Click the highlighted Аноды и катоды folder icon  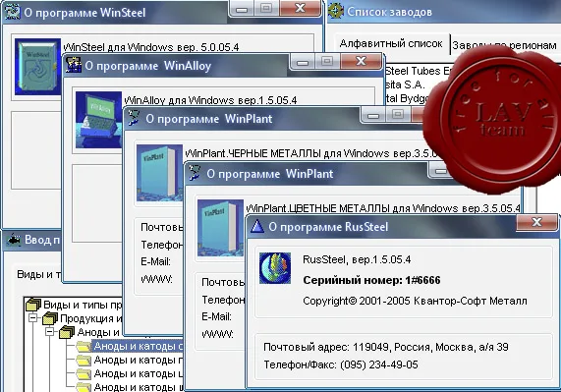[84, 346]
